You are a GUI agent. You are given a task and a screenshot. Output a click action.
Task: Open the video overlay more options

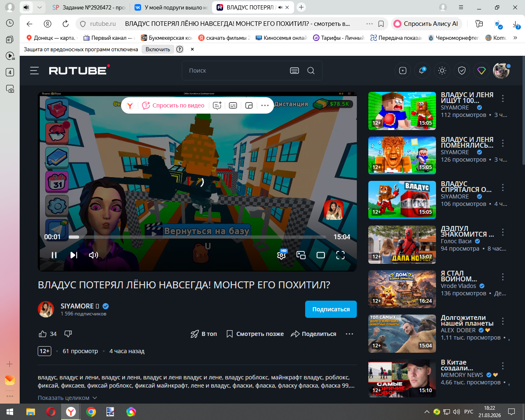[x=265, y=105]
